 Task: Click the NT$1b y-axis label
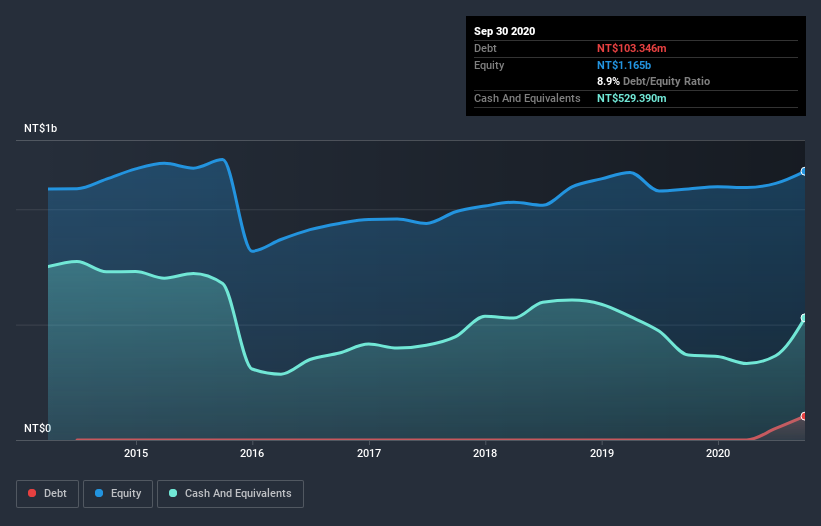point(40,128)
